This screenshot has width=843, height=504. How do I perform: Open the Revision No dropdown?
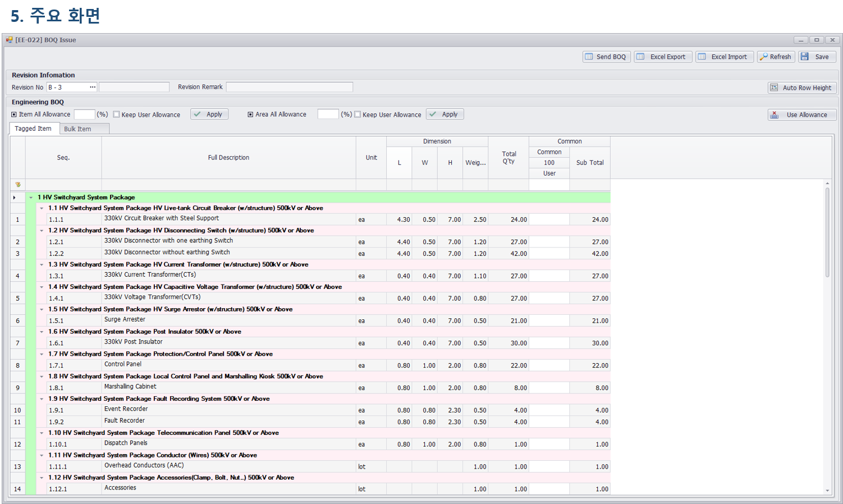93,87
